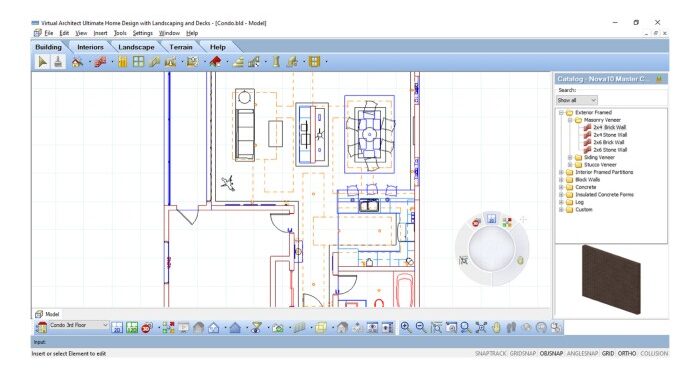Click the Zoom In magnifier
700x375 pixels.
[x=405, y=328]
